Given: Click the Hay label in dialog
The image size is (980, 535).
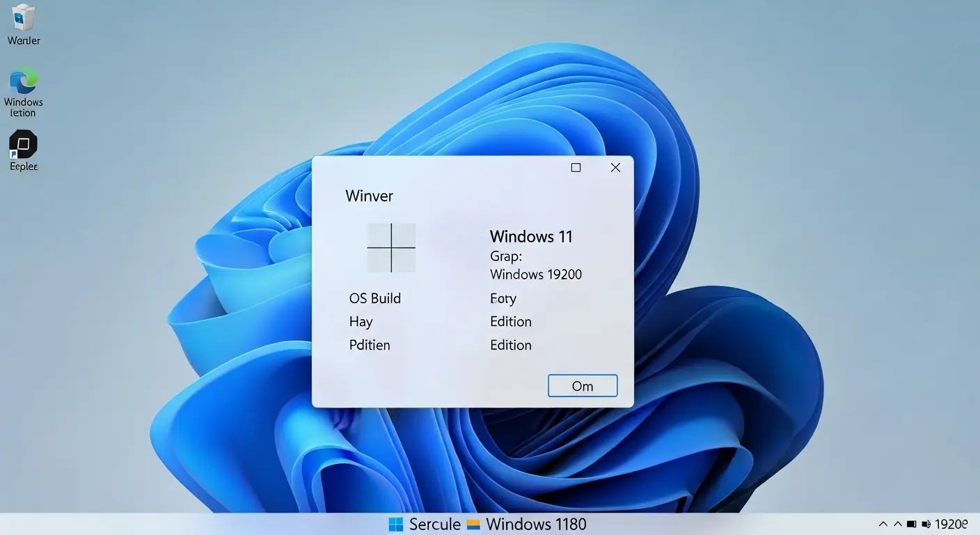Looking at the screenshot, I should pyautogui.click(x=361, y=322).
